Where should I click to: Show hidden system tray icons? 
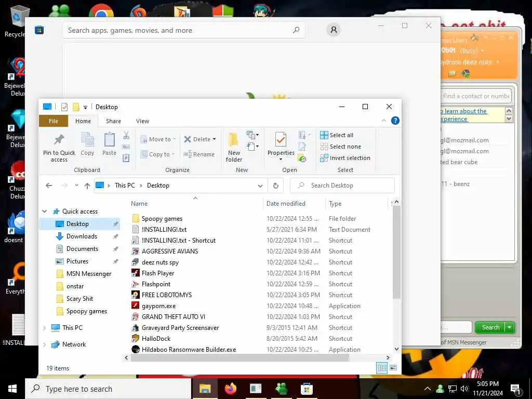tap(428, 389)
